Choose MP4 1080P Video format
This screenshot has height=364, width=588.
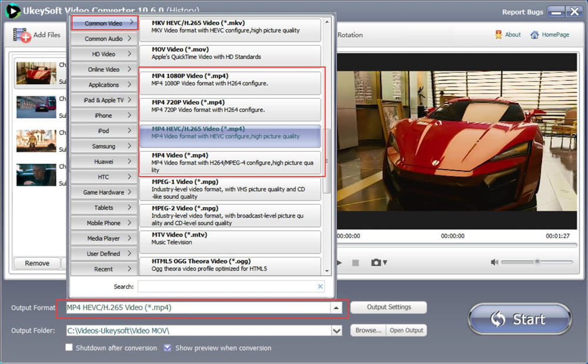[x=230, y=83]
